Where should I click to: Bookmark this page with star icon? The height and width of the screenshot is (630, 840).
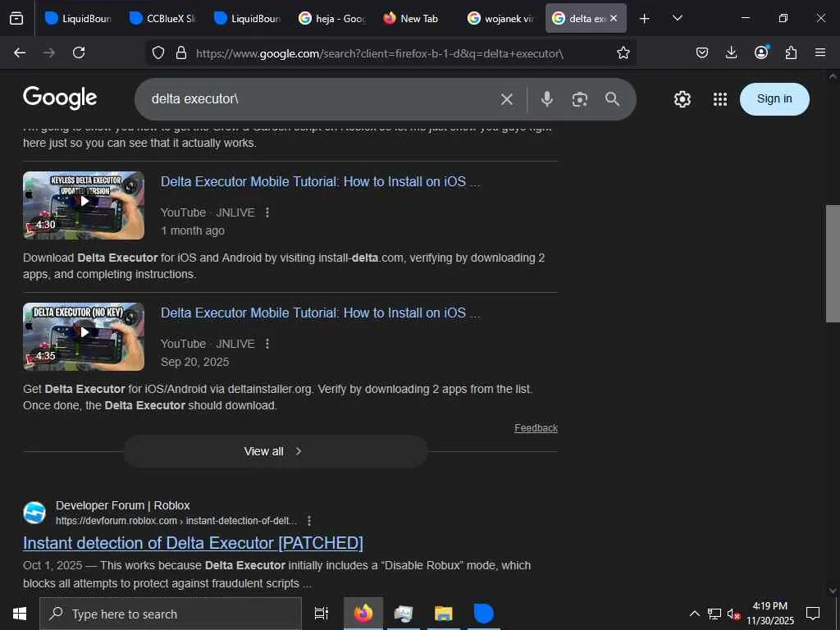(623, 52)
